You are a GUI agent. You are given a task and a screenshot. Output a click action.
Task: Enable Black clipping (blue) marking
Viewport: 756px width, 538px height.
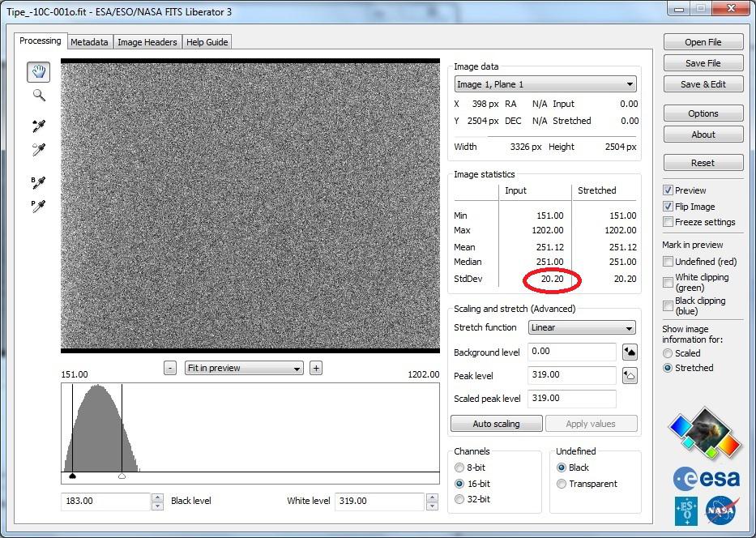[x=668, y=305]
